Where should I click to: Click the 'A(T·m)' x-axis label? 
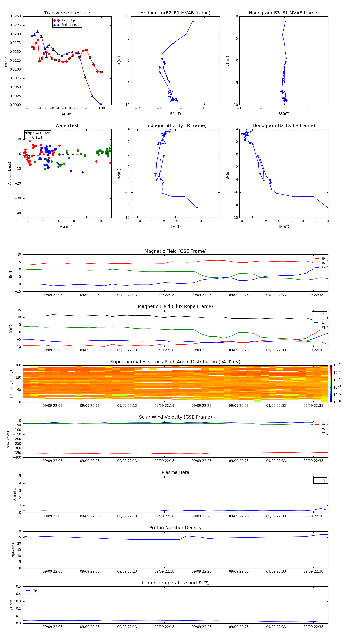(67, 114)
